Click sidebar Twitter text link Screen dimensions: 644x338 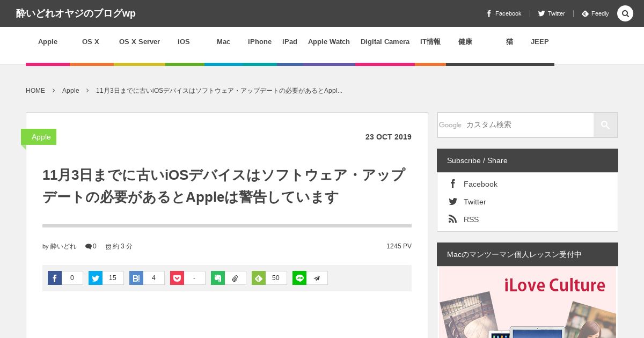pyautogui.click(x=475, y=202)
